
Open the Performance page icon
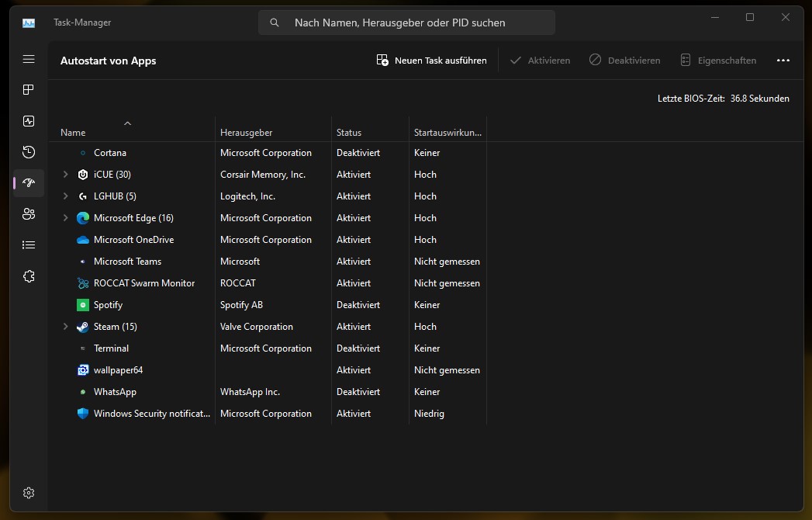point(29,121)
